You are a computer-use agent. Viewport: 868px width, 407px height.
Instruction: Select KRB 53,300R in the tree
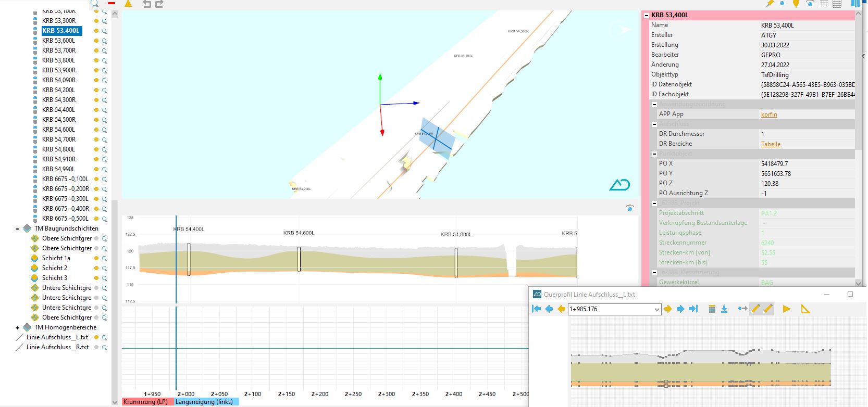59,21
